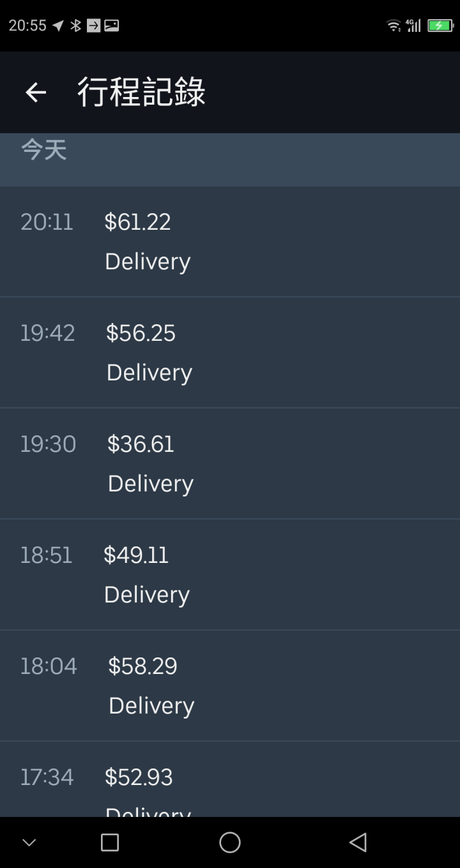Tap the Delivery label under $49.11

tap(147, 595)
